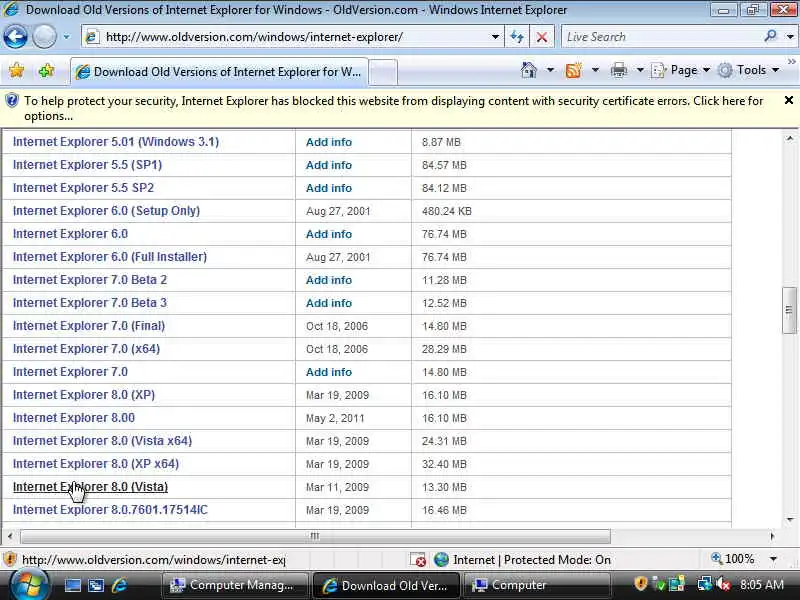Expand the toolbar overflow chevron

pyautogui.click(x=791, y=62)
